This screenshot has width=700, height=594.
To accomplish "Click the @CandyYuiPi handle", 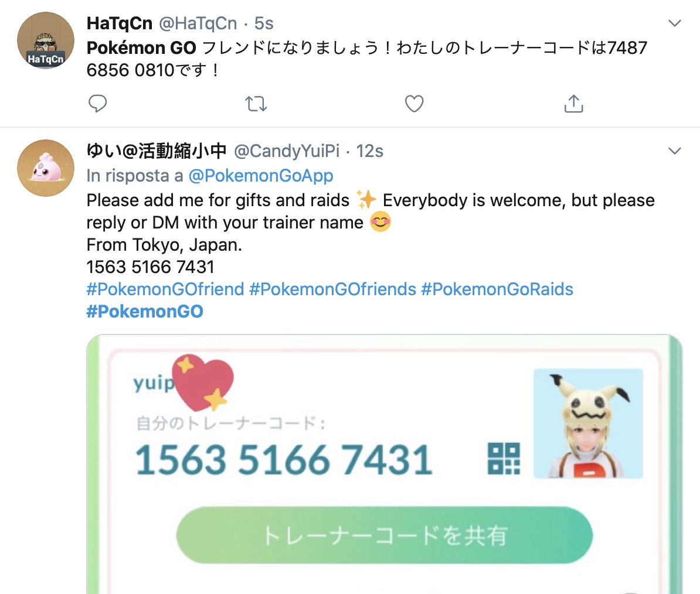I will click(287, 151).
